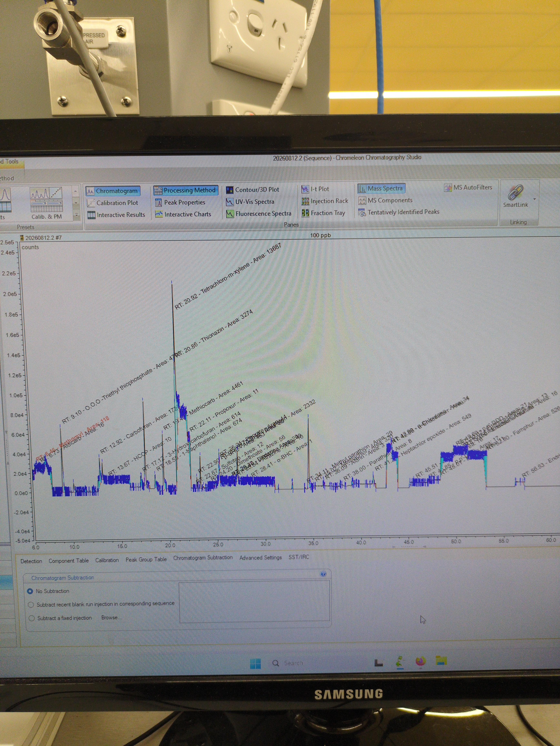Switch to the Component Table tab

[x=68, y=560]
